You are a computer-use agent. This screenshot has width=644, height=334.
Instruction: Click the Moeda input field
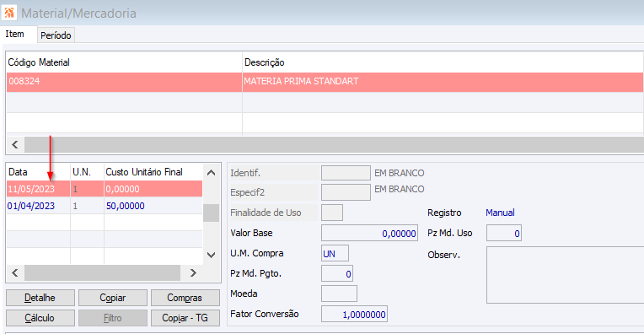339,294
